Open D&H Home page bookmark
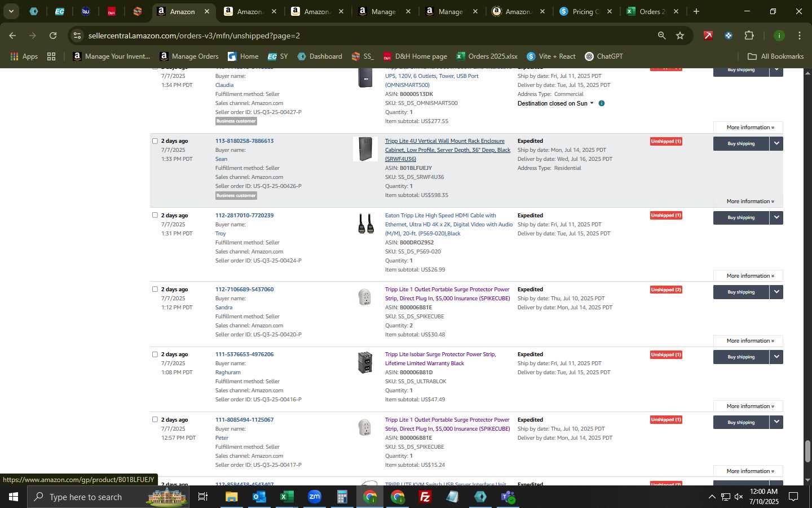Image resolution: width=812 pixels, height=508 pixels. 415,56
